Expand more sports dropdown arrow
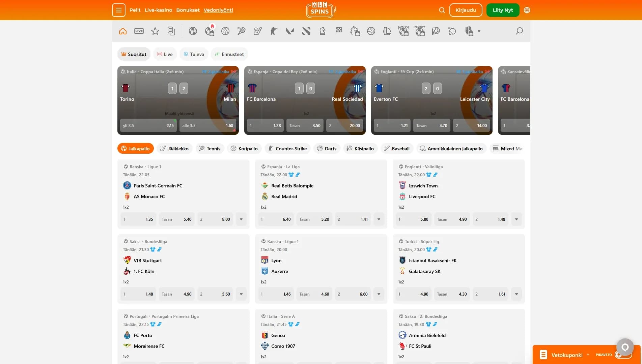The image size is (642, 364). click(x=479, y=31)
